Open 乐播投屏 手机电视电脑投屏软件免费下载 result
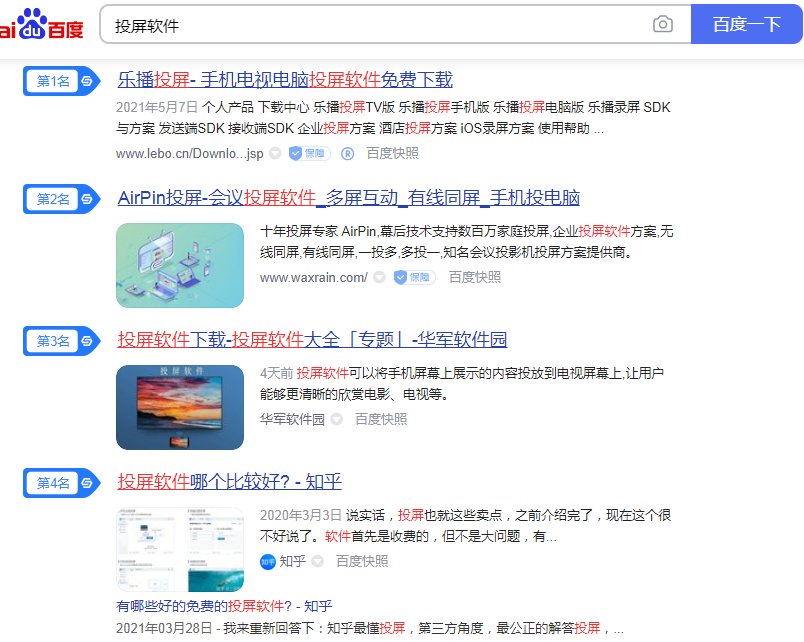 285,79
